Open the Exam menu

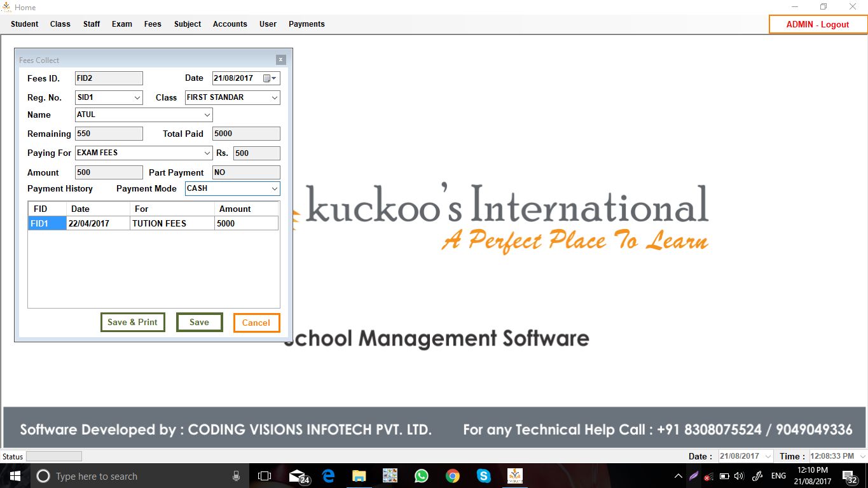122,24
